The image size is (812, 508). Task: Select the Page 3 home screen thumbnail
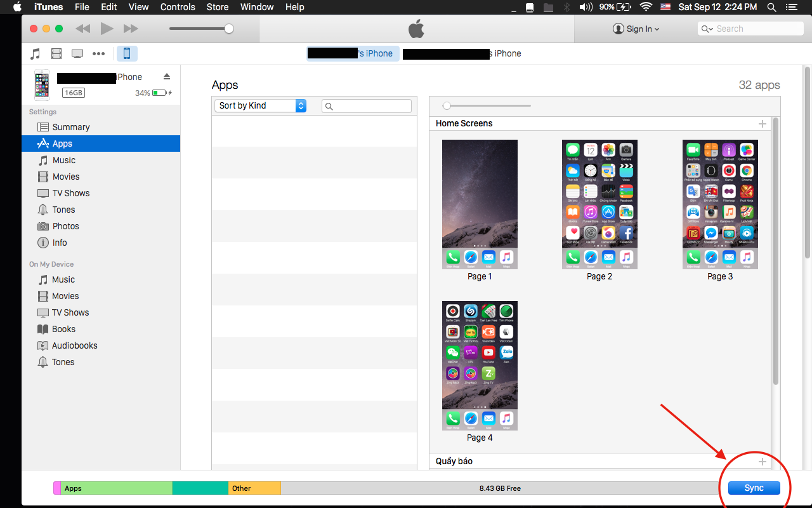[720, 204]
